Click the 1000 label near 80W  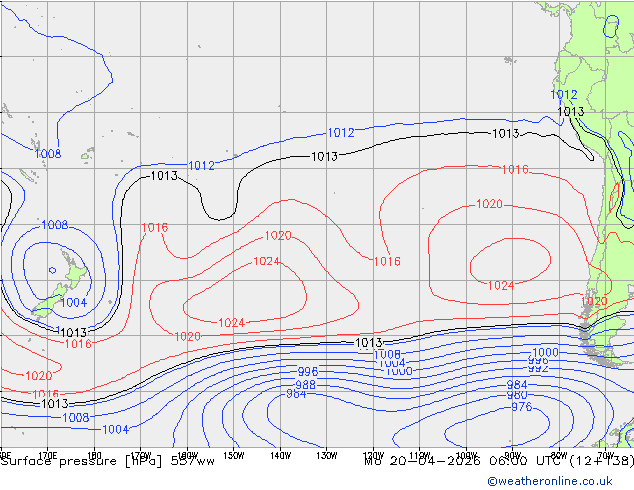click(x=545, y=352)
